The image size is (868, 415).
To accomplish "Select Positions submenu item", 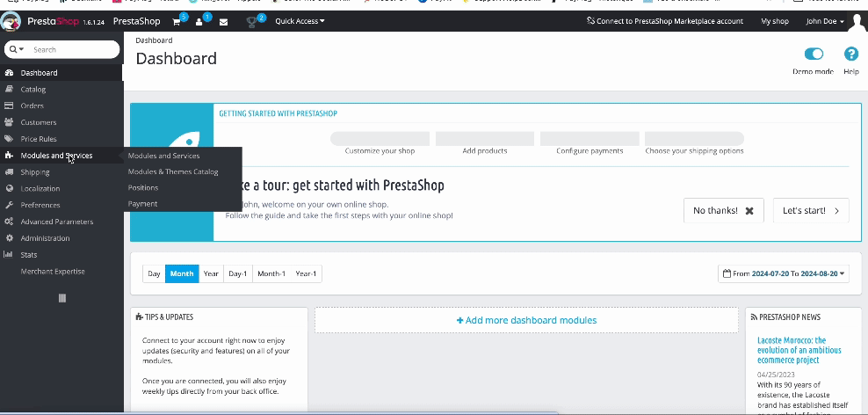I will pyautogui.click(x=143, y=188).
